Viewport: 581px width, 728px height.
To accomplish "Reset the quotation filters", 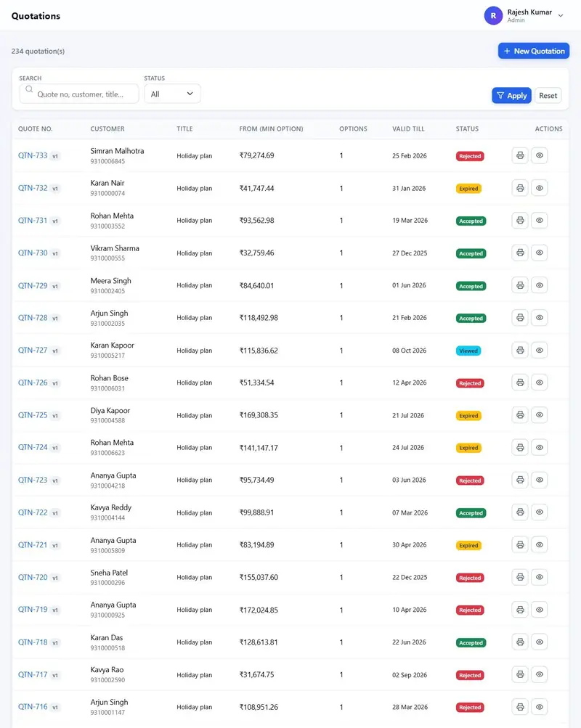I will 548,95.
